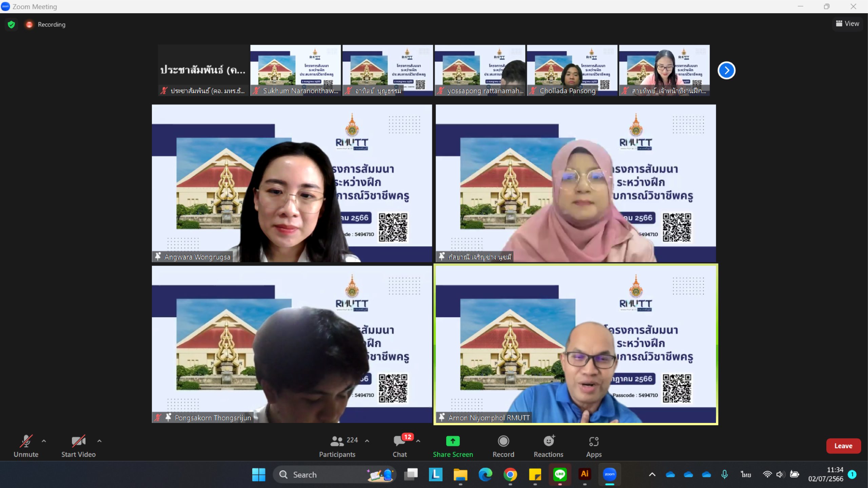Viewport: 868px width, 488px height.
Task: Click pin icon beside Angwara Wongrugsa name
Action: [158, 257]
